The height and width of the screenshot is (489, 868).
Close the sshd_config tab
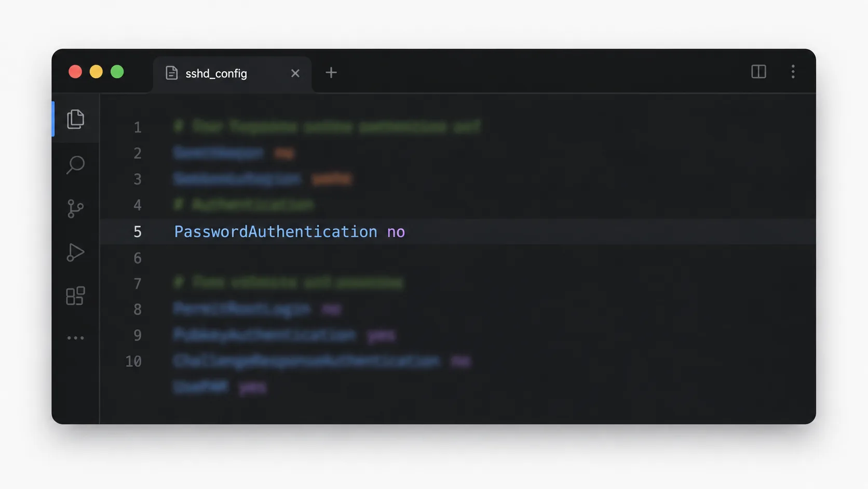[295, 73]
